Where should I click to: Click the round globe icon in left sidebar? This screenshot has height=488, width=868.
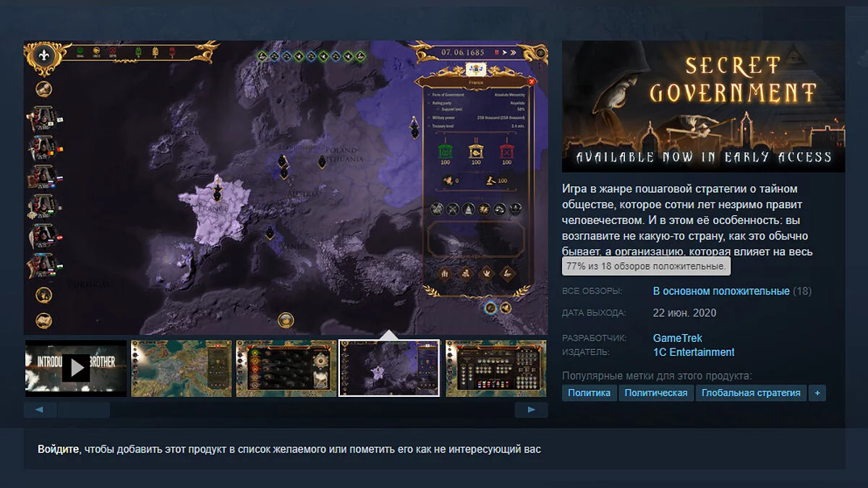[x=43, y=294]
